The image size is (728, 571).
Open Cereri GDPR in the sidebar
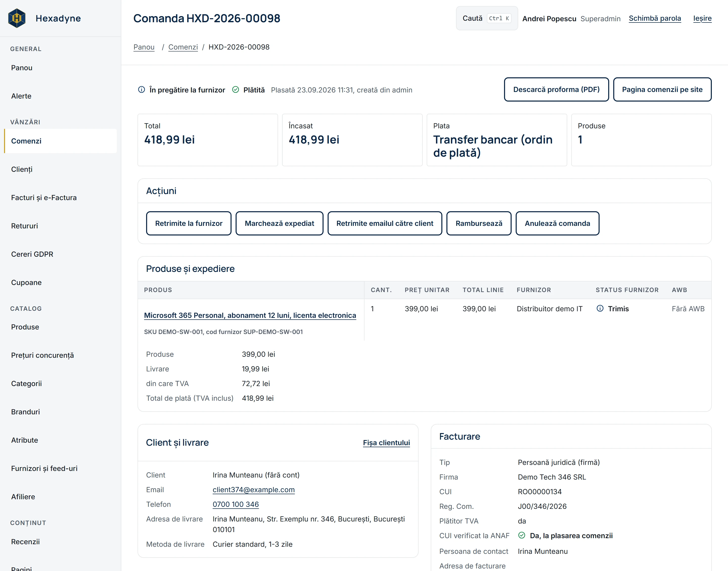pos(60,254)
